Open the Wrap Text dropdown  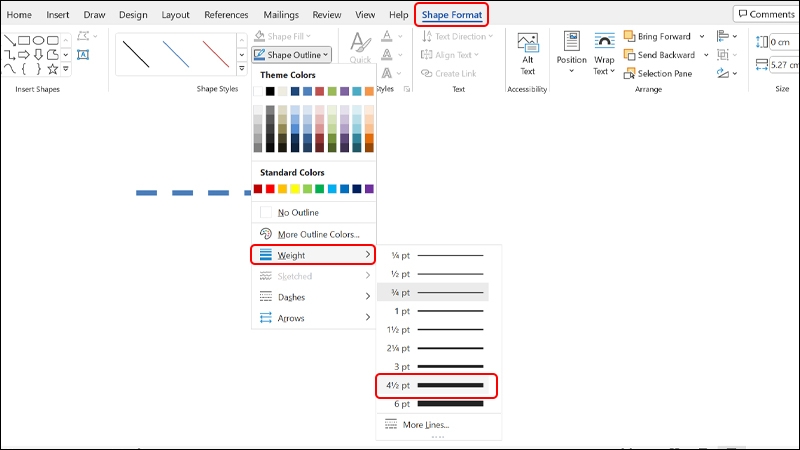(604, 54)
